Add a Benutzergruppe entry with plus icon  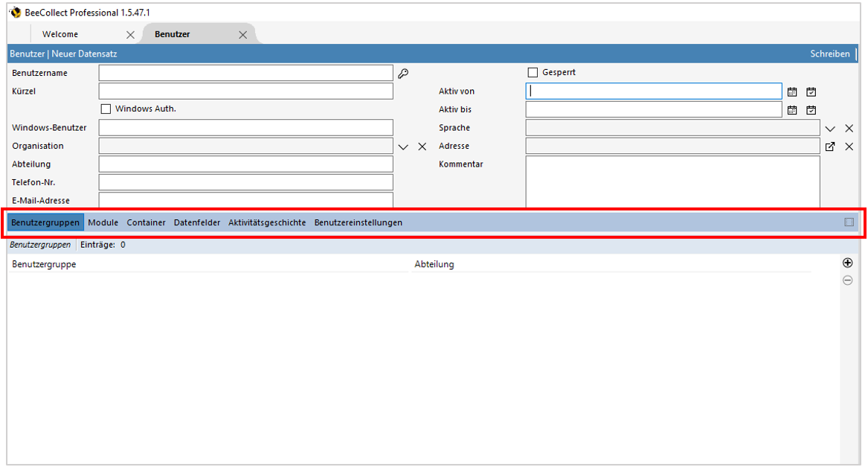pos(847,263)
